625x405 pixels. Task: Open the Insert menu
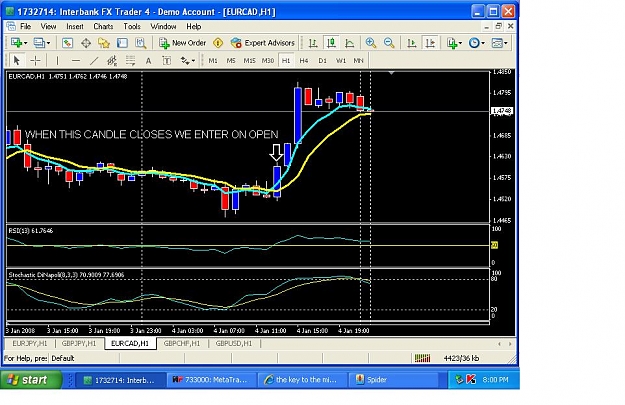[x=75, y=26]
